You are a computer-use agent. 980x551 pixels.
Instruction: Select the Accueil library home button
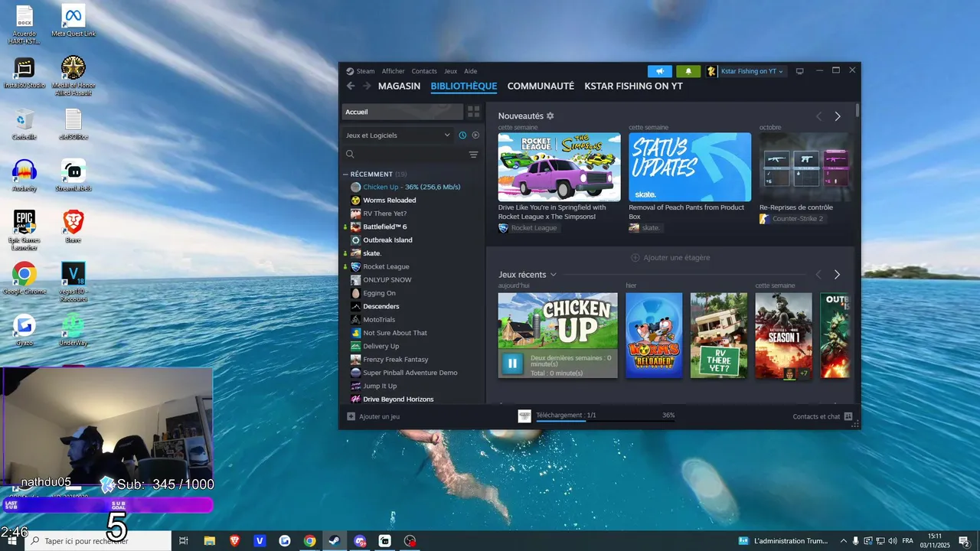tap(403, 112)
